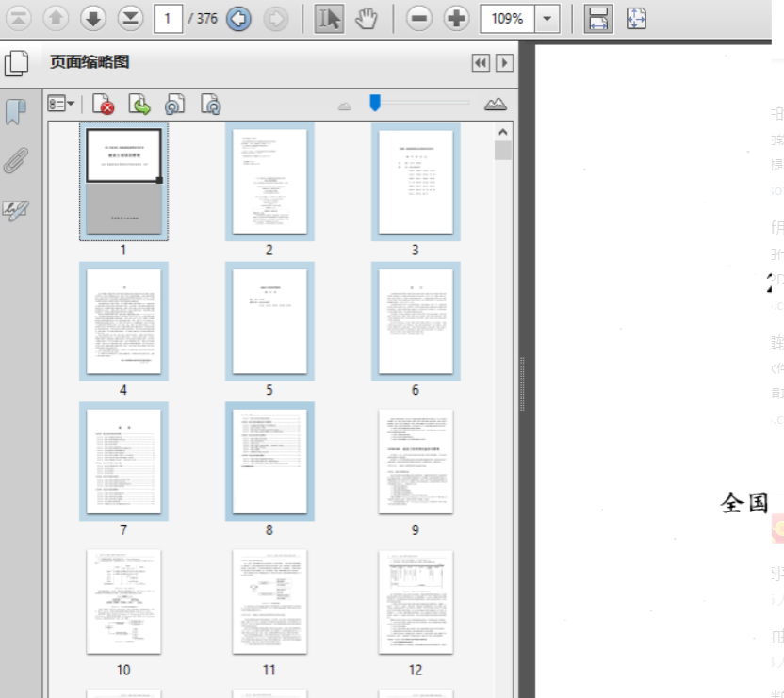Image resolution: width=784 pixels, height=698 pixels.
Task: Select page 4 thumbnail
Action: [123, 321]
